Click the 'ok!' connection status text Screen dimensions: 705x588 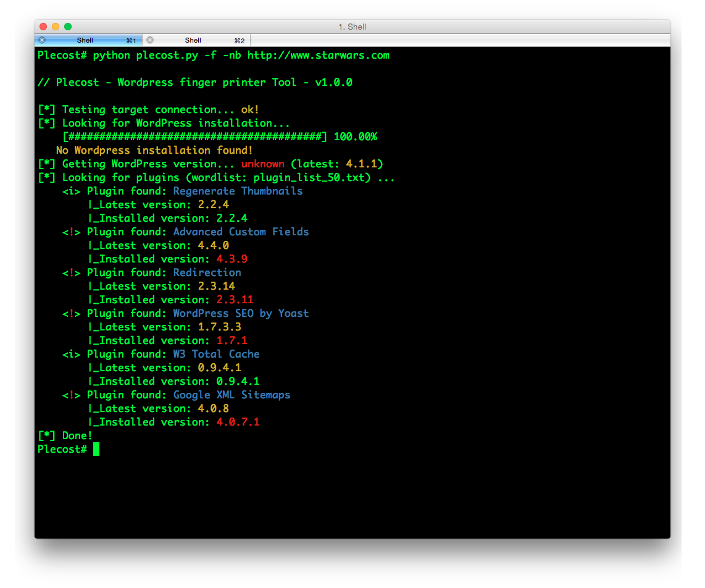pyautogui.click(x=250, y=110)
